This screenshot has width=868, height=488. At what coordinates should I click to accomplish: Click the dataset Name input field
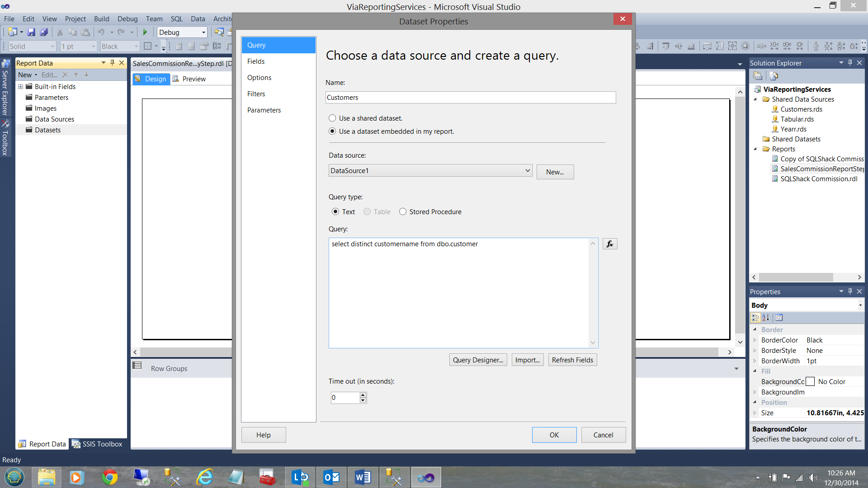tap(470, 97)
